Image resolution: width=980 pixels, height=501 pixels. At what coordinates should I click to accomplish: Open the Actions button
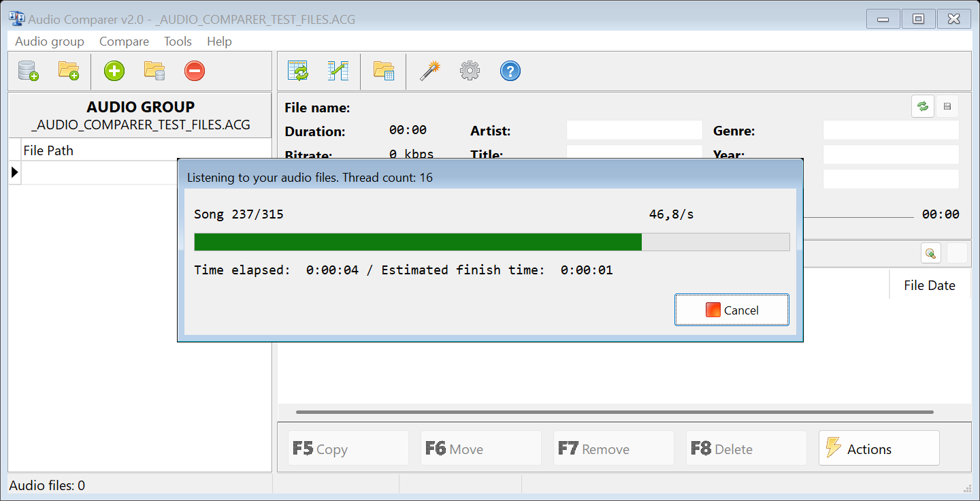tap(879, 449)
